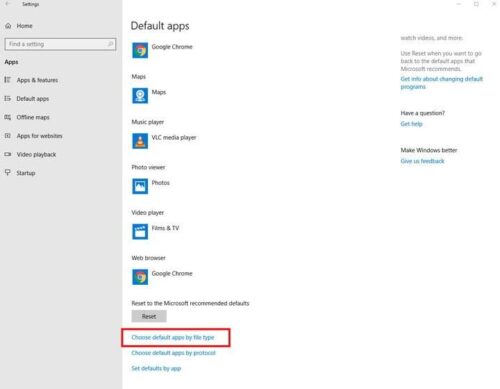Click the Films & TV app icon
The image size is (500, 389).
pyautogui.click(x=140, y=232)
